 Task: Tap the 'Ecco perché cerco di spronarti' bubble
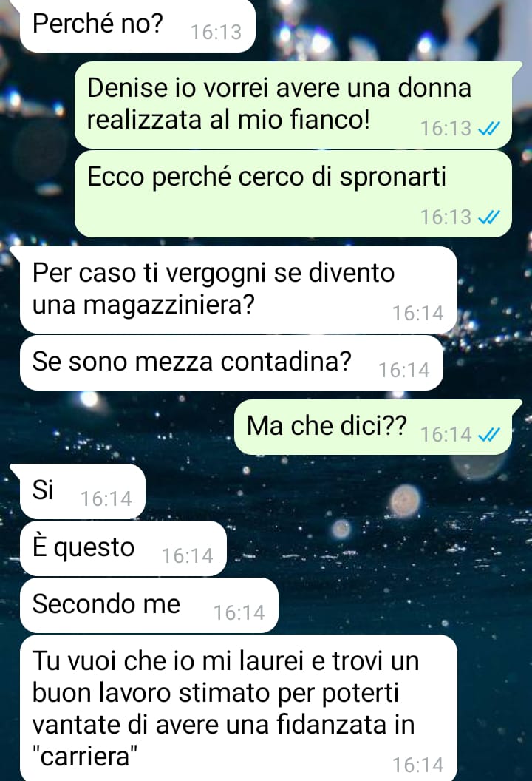pyautogui.click(x=293, y=194)
